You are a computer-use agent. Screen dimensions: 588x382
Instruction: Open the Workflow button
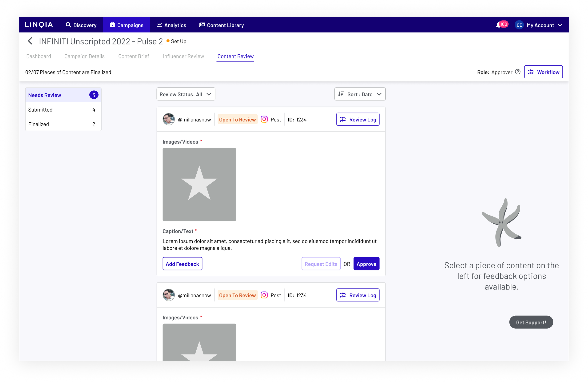tap(543, 72)
